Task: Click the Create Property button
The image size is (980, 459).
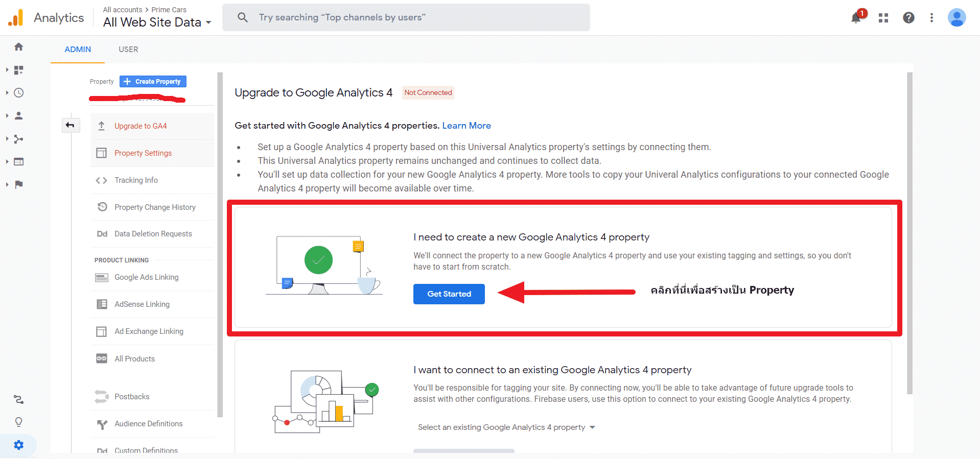Action: tap(153, 82)
